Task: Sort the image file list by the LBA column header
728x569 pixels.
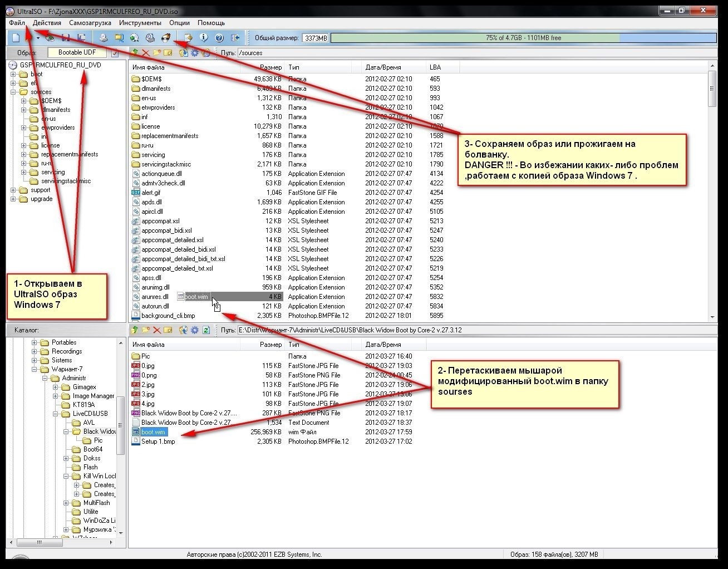Action: click(443, 67)
